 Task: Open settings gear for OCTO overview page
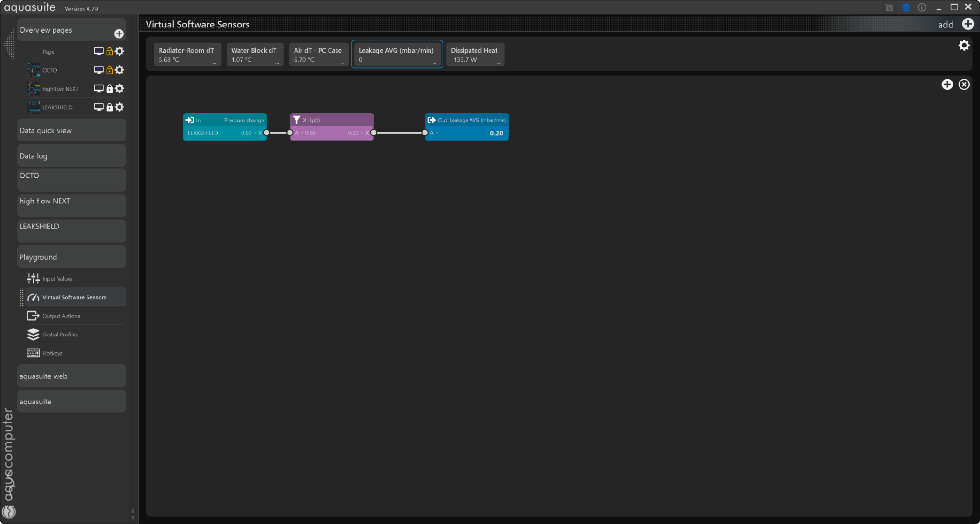(x=120, y=70)
